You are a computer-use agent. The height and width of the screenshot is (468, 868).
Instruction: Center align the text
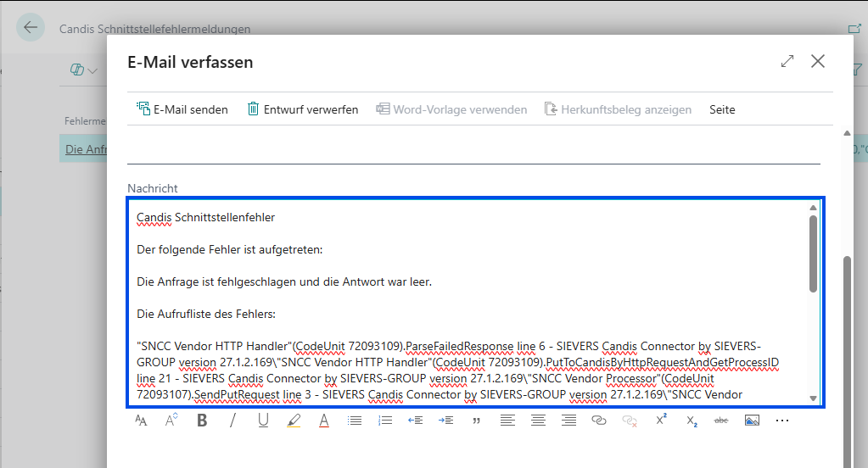coord(538,421)
